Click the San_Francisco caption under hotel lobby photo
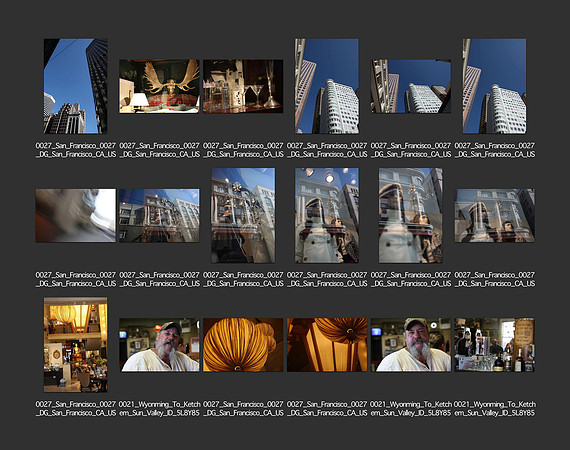570x450 pixels. click(x=76, y=409)
